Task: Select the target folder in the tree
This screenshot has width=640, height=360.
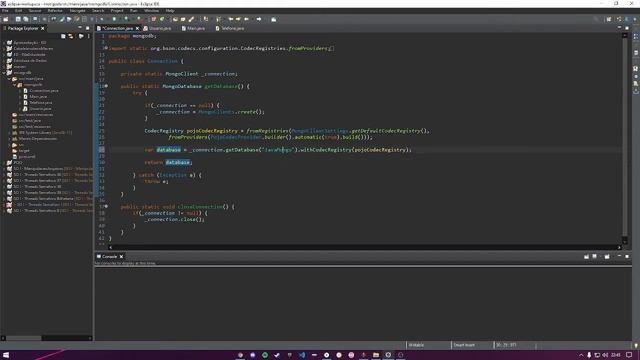Action: tap(24, 151)
